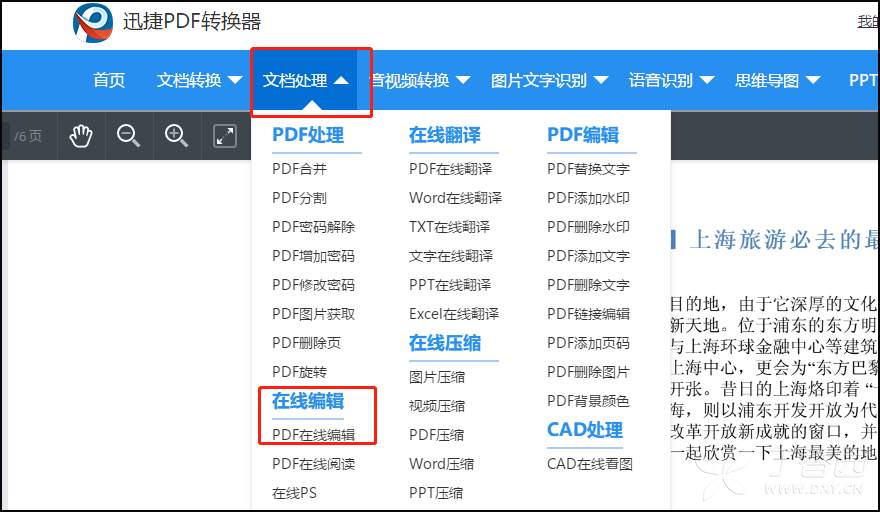This screenshot has width=880, height=512.
Task: Click 图片压缩 entry
Action: 437,377
